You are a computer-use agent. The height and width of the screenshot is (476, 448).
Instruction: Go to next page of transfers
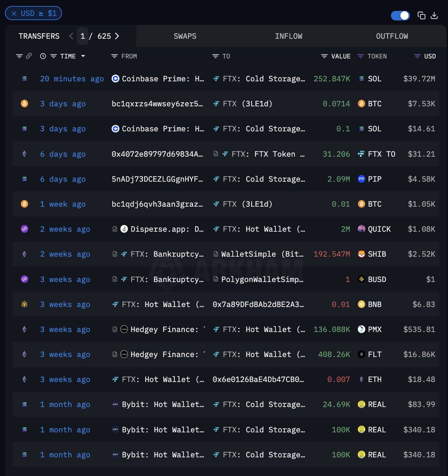(117, 36)
